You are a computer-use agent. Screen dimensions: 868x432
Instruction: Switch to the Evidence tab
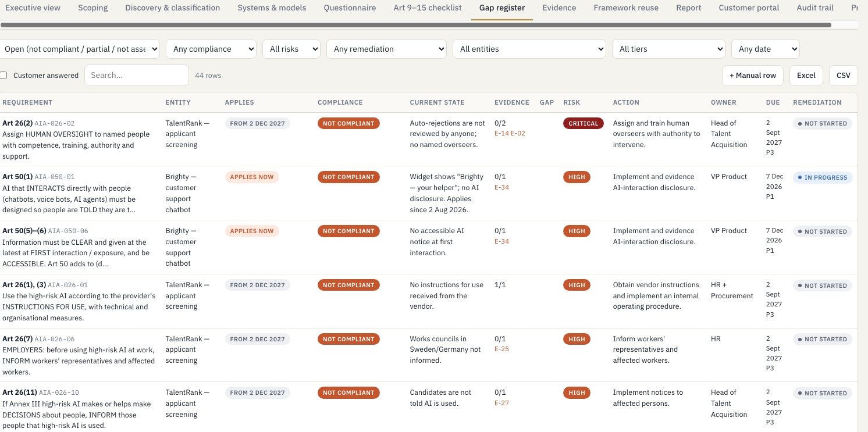tap(559, 8)
